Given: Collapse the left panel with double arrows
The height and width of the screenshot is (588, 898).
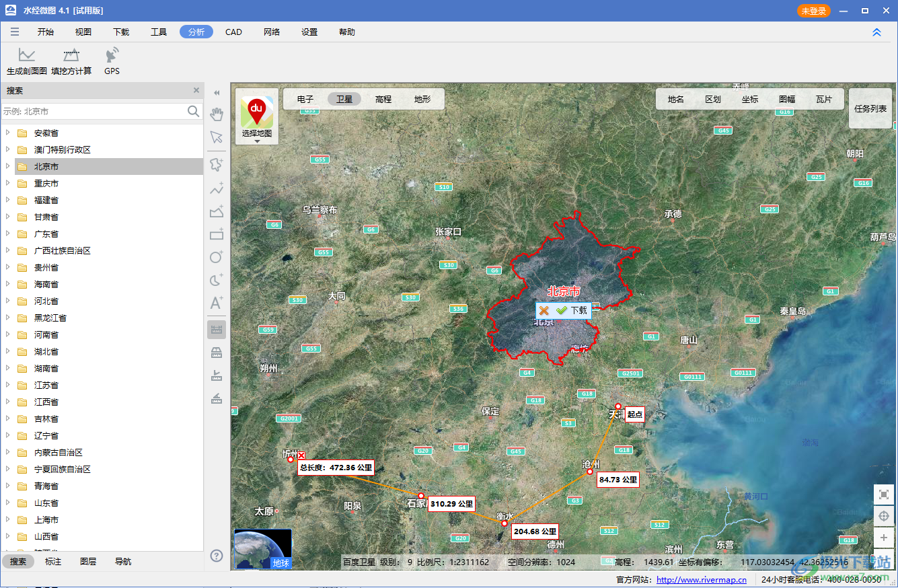Looking at the screenshot, I should tap(217, 93).
